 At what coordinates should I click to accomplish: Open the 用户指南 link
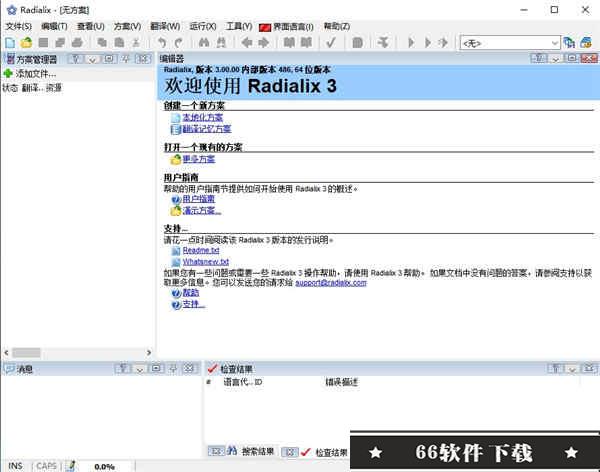pyautogui.click(x=199, y=199)
